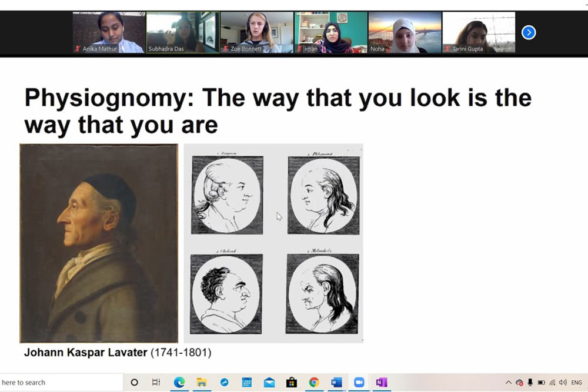Open Task View in the taskbar
Screen dimensions: 588x392
pyautogui.click(x=156, y=382)
